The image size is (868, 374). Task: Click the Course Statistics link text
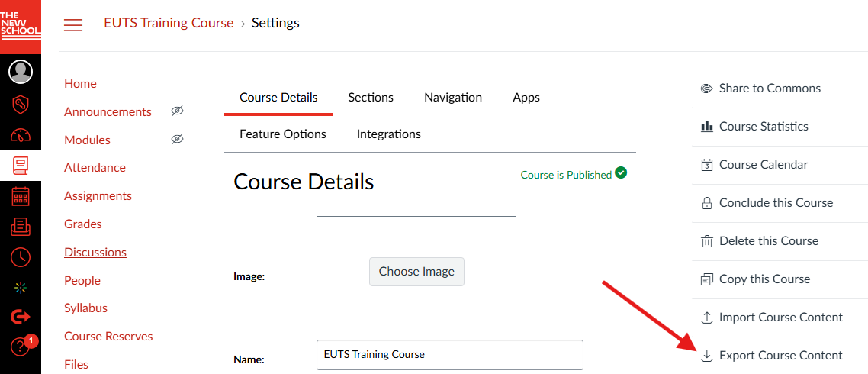[764, 127]
